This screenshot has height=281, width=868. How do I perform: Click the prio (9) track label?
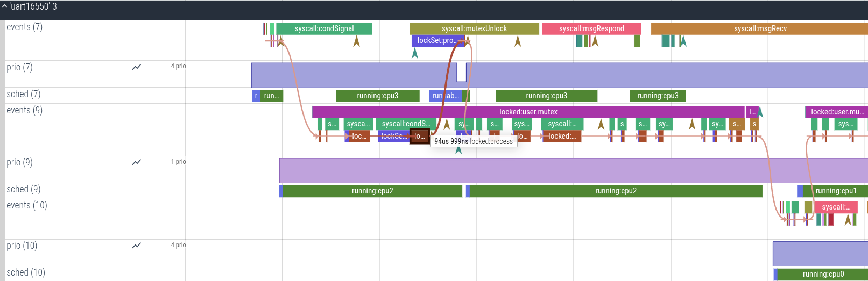19,162
